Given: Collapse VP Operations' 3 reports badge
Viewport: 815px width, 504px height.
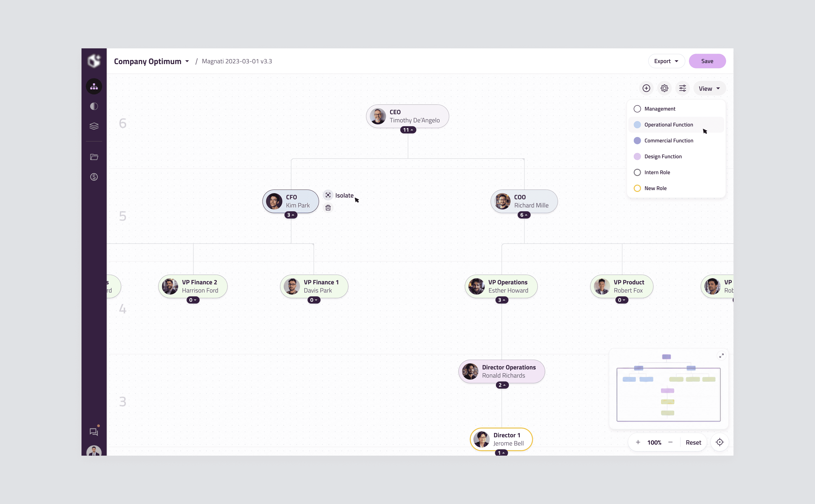Looking at the screenshot, I should pyautogui.click(x=501, y=300).
